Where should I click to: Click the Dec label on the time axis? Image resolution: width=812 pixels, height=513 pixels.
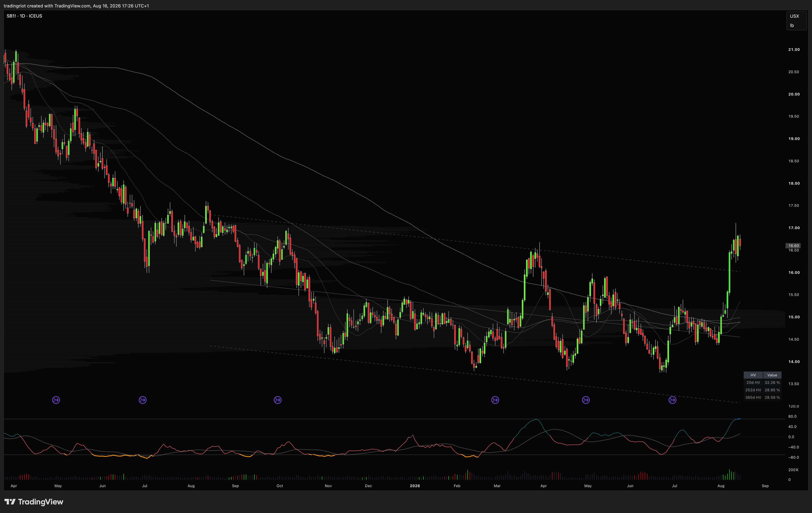pos(368,486)
